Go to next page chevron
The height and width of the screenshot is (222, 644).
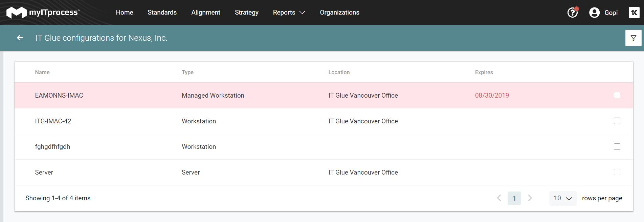click(530, 198)
